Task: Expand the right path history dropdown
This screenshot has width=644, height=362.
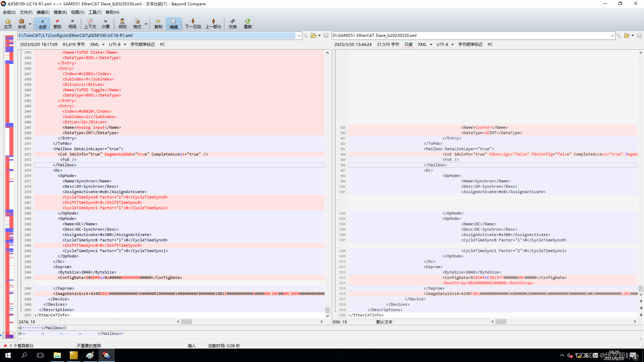Action: tap(612, 36)
